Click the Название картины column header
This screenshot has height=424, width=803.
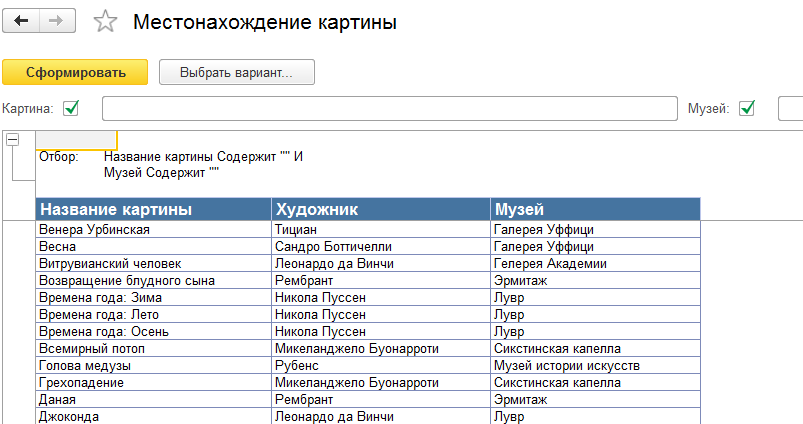154,209
